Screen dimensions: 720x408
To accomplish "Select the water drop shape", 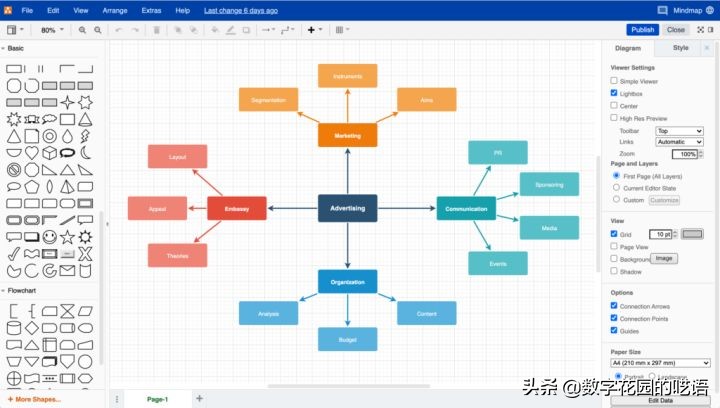I will tap(67, 136).
